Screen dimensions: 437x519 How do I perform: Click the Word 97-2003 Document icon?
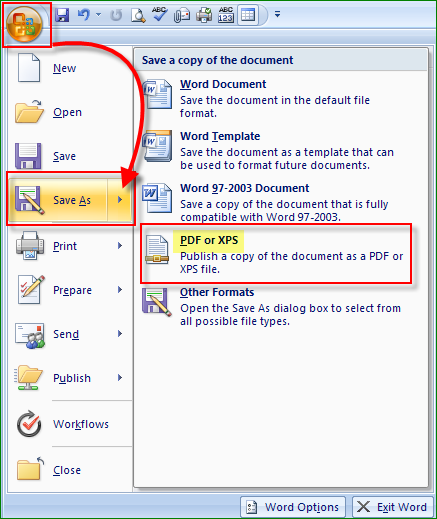pos(157,198)
